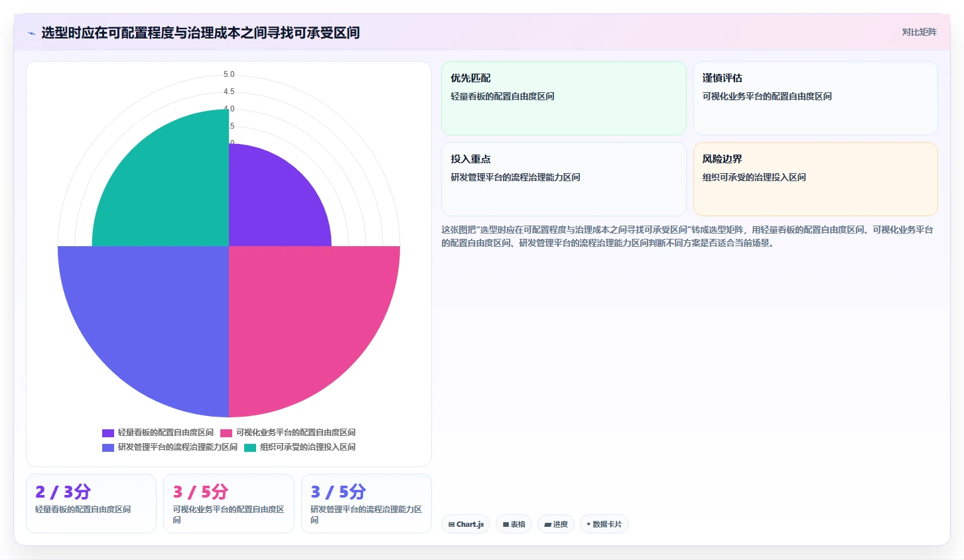964x560 pixels.
Task: Click the Chart.js tag
Action: pyautogui.click(x=466, y=524)
